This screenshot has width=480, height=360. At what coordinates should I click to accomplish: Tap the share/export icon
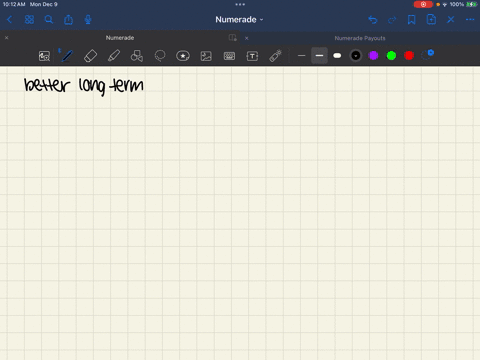[x=68, y=20]
